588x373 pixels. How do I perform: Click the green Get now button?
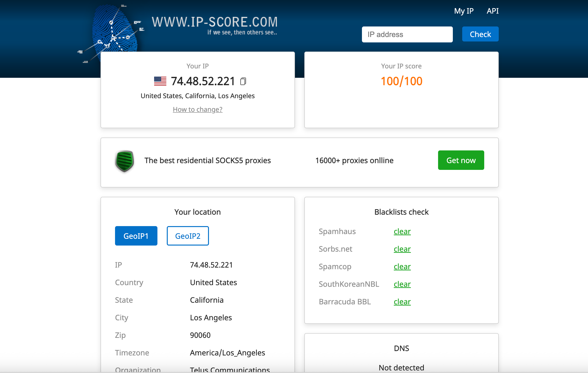coord(461,160)
